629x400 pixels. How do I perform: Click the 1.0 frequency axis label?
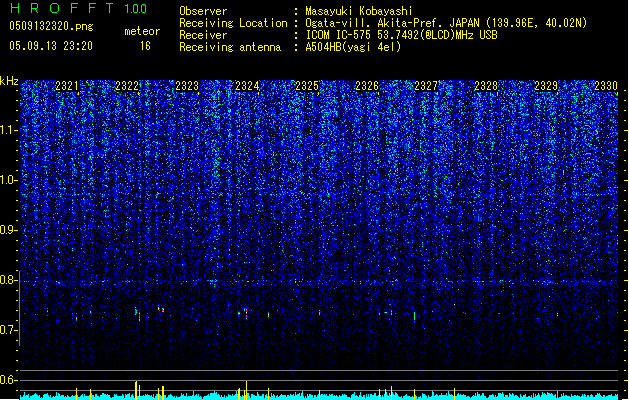tap(9, 180)
